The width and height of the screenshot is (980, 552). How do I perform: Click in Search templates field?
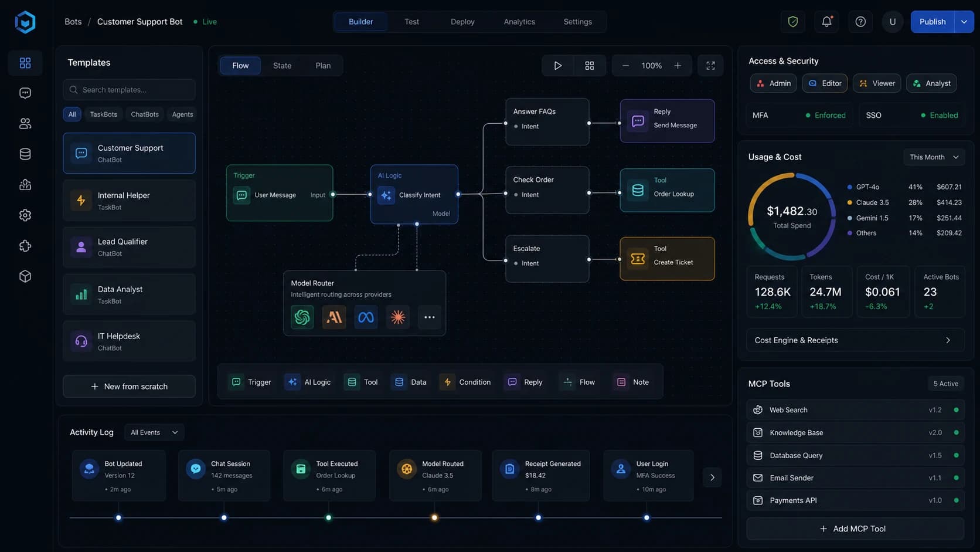[129, 90]
